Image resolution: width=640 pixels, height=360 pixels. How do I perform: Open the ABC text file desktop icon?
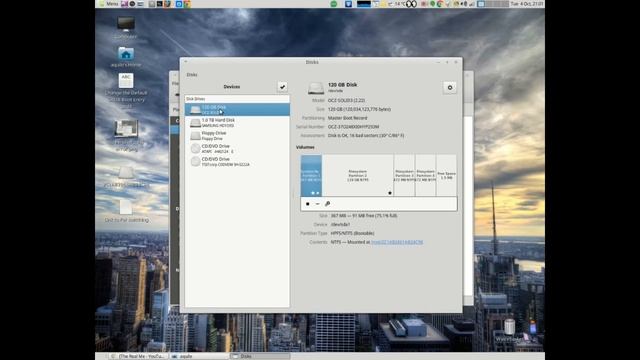[x=126, y=81]
